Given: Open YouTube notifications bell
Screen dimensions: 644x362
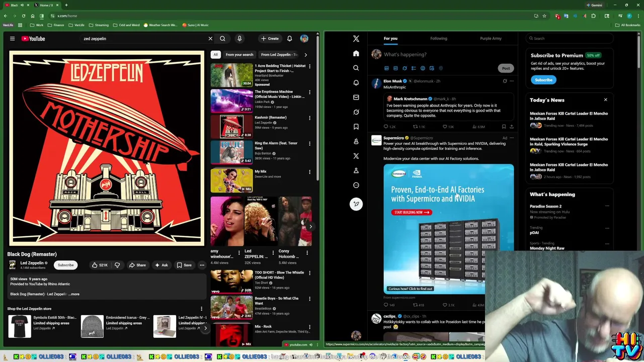Looking at the screenshot, I should pos(289,39).
